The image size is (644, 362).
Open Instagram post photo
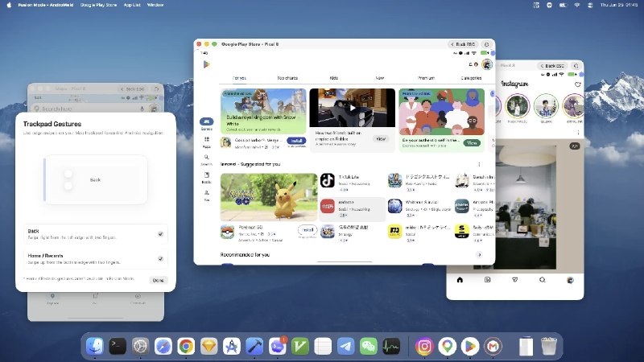click(x=525, y=207)
